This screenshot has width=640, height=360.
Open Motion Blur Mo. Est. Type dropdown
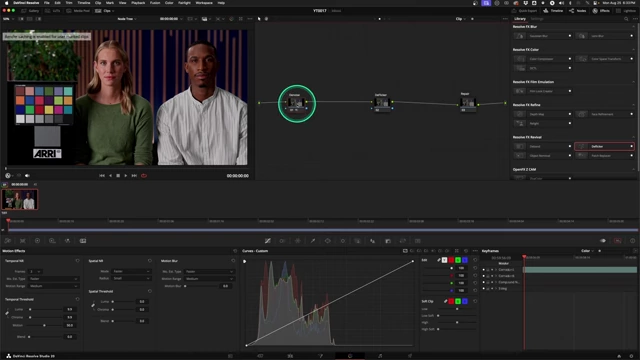pyautogui.click(x=209, y=271)
